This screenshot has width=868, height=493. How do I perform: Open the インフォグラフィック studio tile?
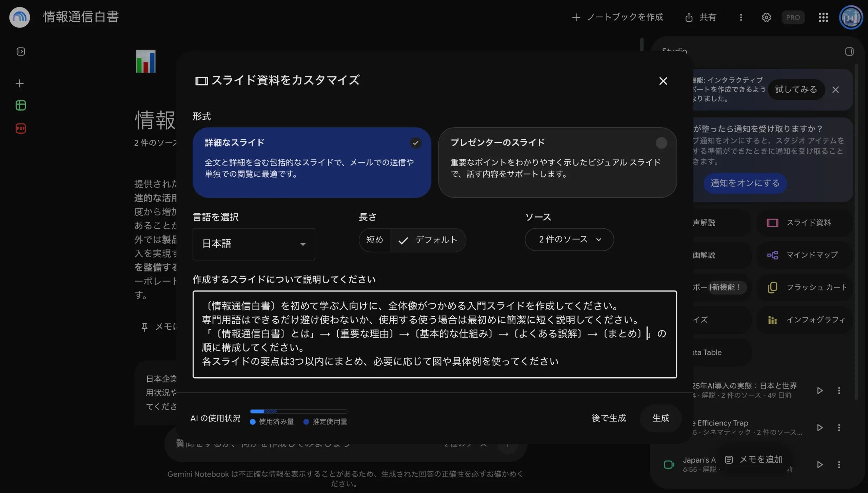click(x=804, y=320)
